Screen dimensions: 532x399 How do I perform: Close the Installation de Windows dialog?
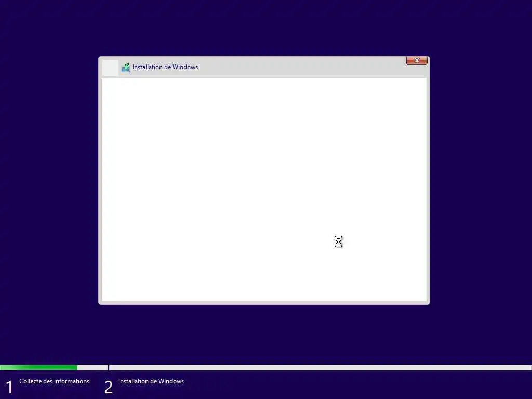pos(417,60)
